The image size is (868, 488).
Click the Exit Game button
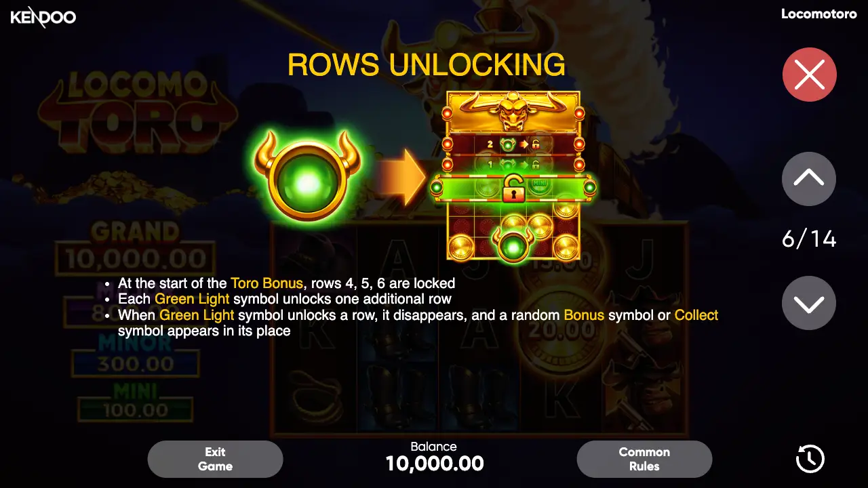pyautogui.click(x=215, y=459)
